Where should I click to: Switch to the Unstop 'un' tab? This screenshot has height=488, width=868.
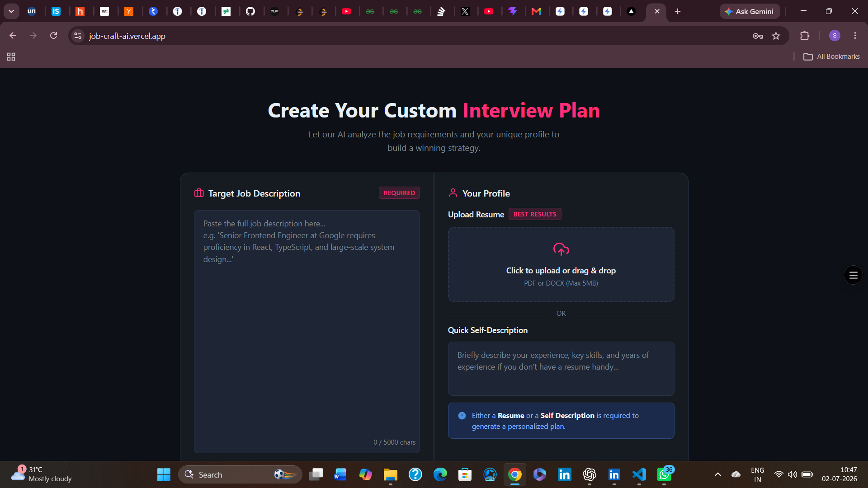click(x=32, y=11)
